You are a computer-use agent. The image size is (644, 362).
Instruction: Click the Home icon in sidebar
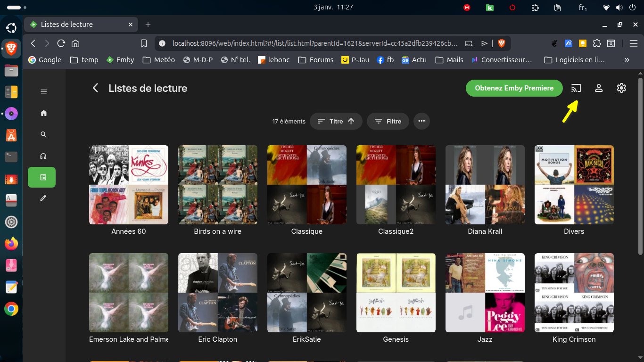(44, 113)
